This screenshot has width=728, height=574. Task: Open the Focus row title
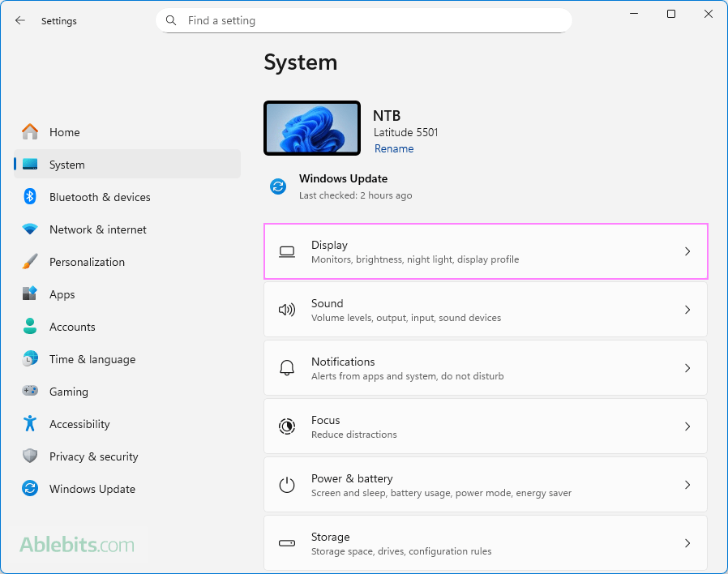325,420
